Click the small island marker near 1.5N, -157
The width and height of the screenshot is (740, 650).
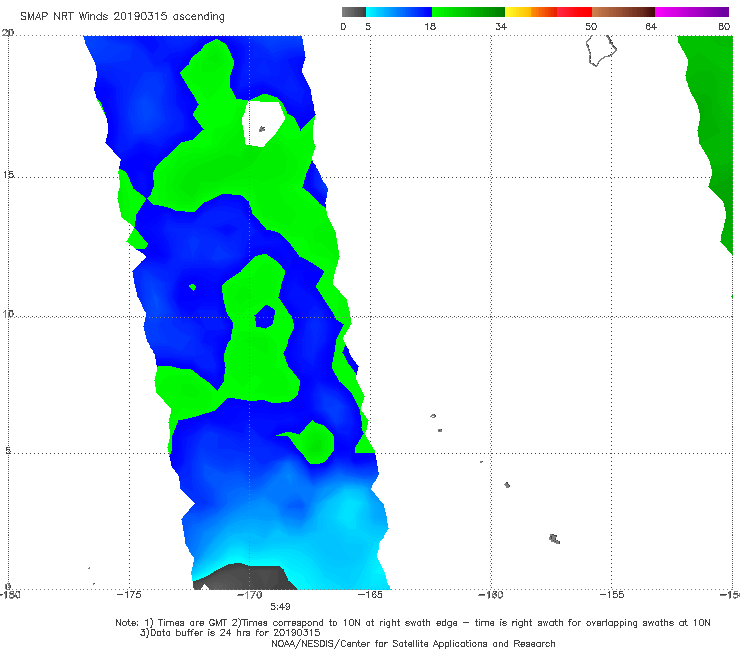coord(555,539)
